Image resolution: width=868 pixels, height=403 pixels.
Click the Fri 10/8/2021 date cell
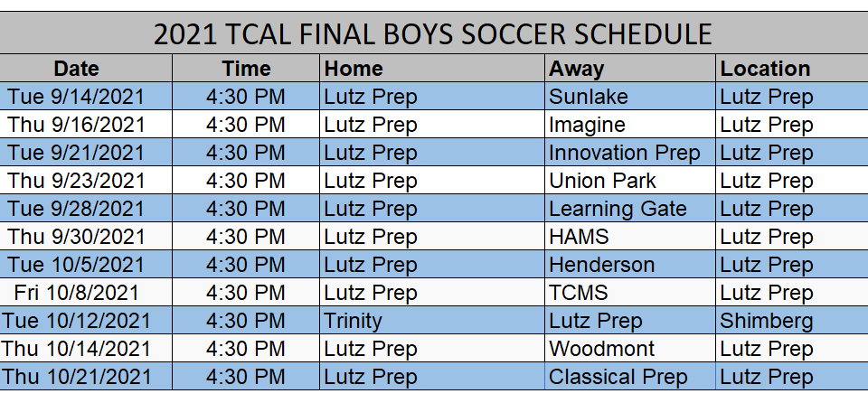tap(86, 292)
